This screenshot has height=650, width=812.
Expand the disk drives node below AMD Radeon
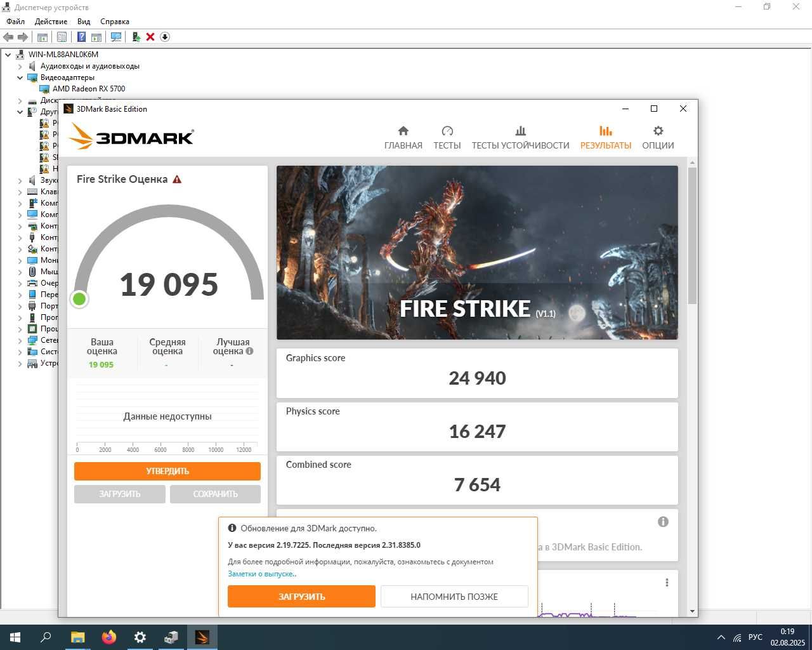pos(20,100)
